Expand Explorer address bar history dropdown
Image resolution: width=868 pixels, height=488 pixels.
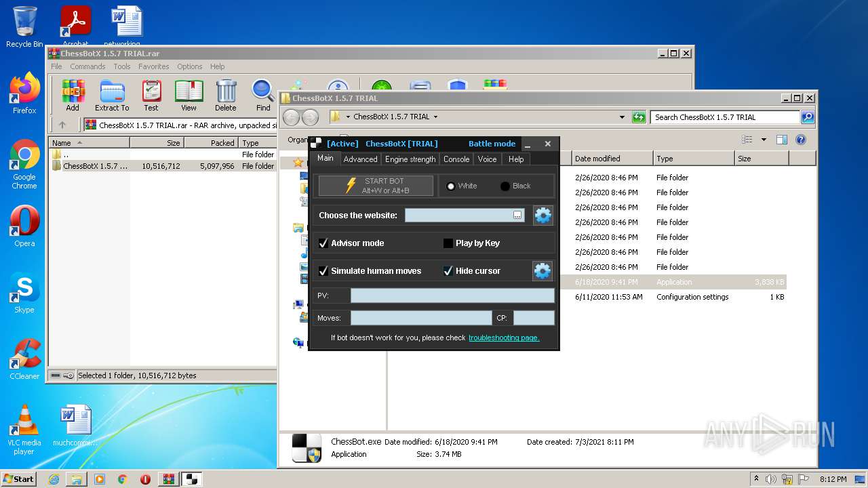click(x=622, y=117)
